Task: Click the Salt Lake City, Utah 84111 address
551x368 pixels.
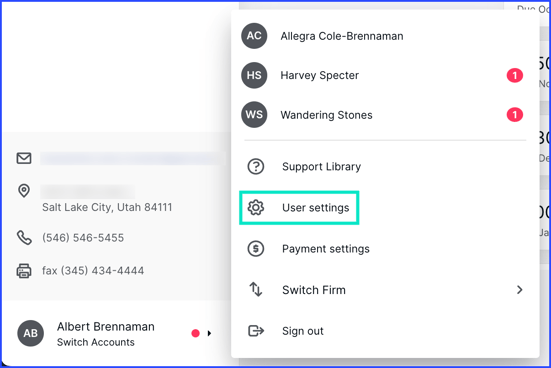Action: 107,207
